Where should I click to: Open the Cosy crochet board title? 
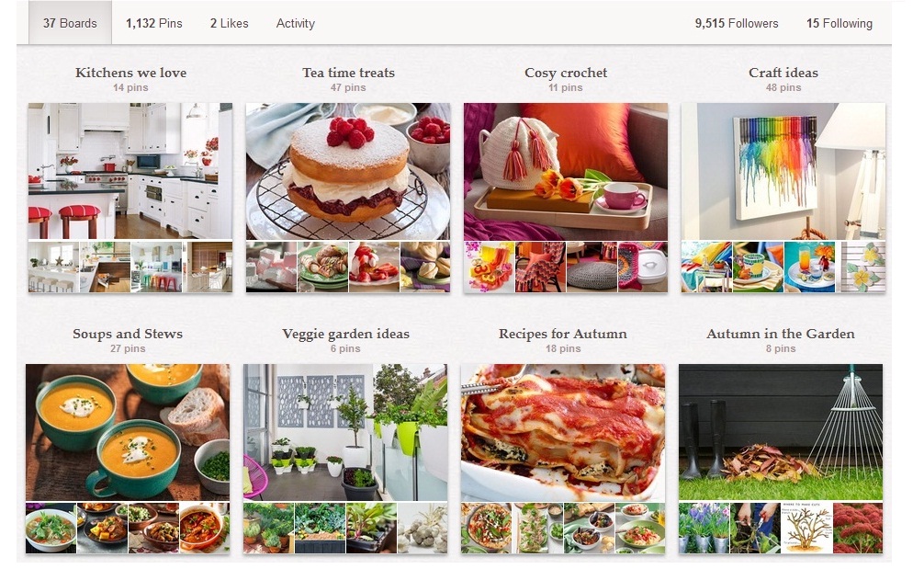[566, 73]
